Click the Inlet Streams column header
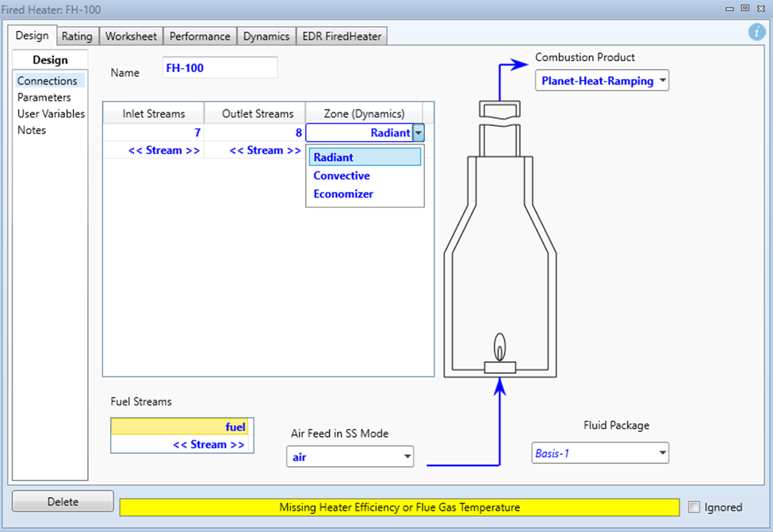This screenshot has height=532, width=773. pyautogui.click(x=154, y=113)
